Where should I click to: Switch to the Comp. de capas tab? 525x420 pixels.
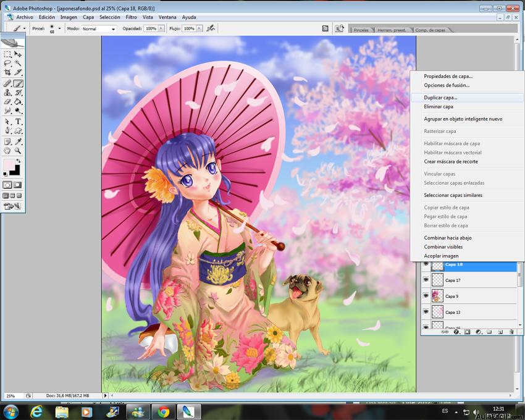click(430, 30)
